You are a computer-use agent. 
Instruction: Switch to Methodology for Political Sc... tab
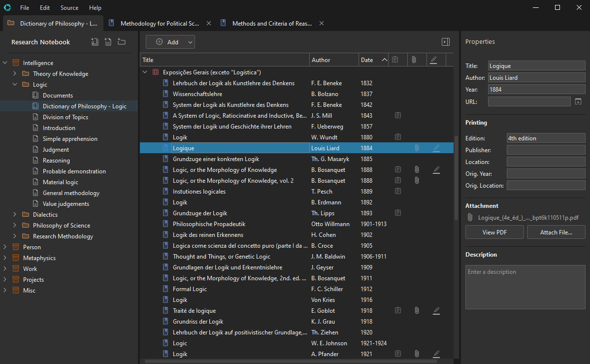(x=159, y=23)
